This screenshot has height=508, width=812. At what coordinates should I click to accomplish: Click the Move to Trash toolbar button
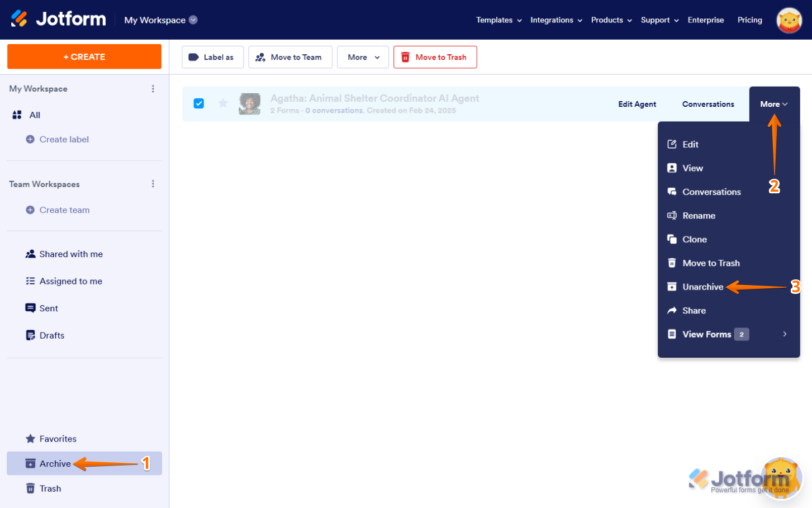[435, 57]
